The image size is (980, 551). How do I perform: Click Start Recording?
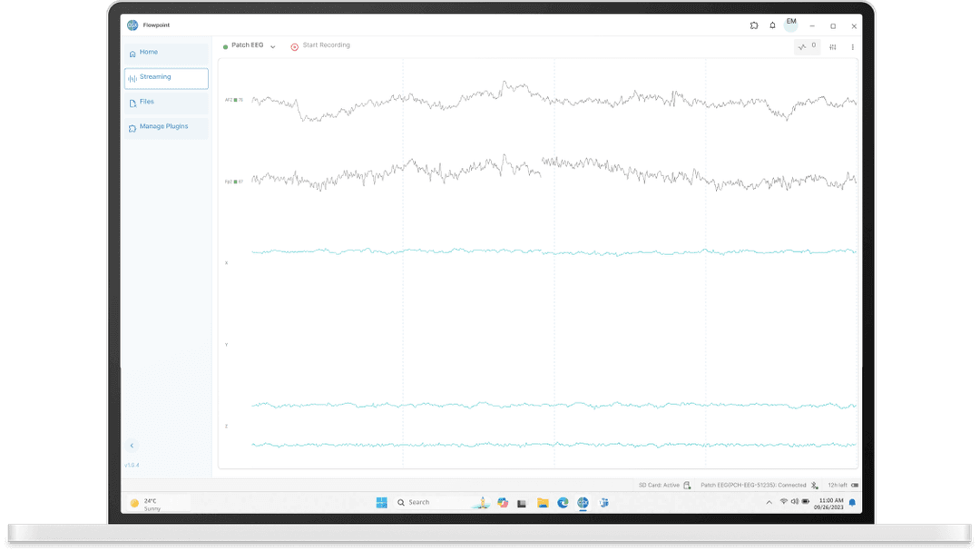(326, 45)
